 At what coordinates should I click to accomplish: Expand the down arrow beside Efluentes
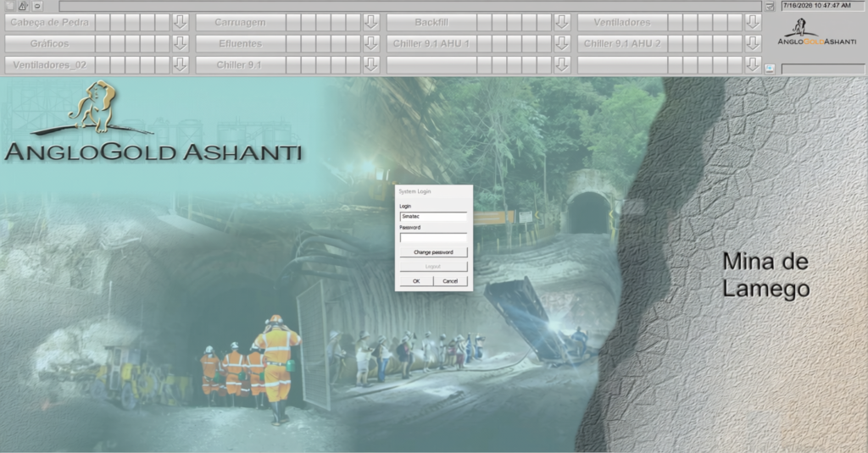pos(371,43)
